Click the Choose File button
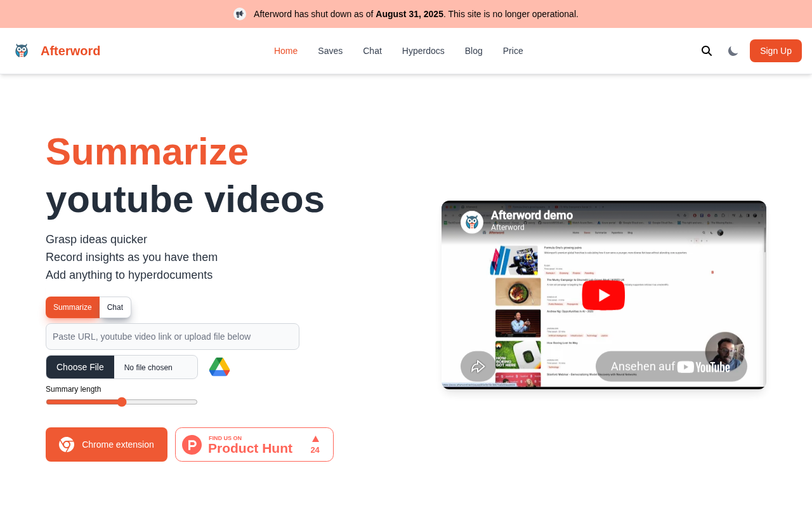Image resolution: width=812 pixels, height=508 pixels. tap(80, 367)
